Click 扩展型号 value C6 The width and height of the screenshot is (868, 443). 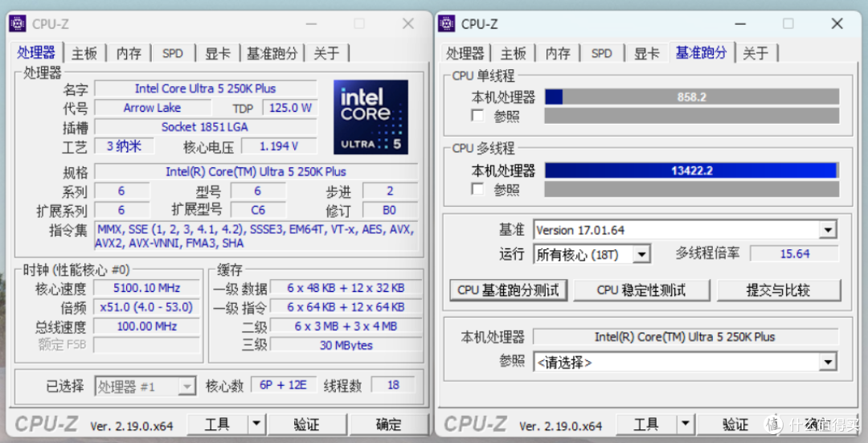258,210
